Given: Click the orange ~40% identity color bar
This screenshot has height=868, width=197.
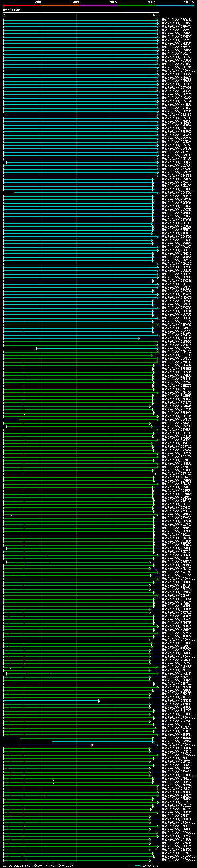Looking at the screenshot, I should pos(60,6).
